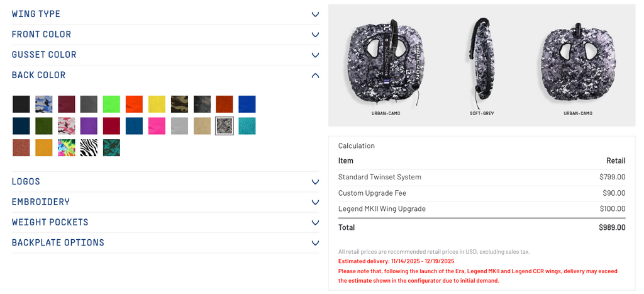
Task: Click the soft-grey side view preview
Action: click(x=484, y=63)
